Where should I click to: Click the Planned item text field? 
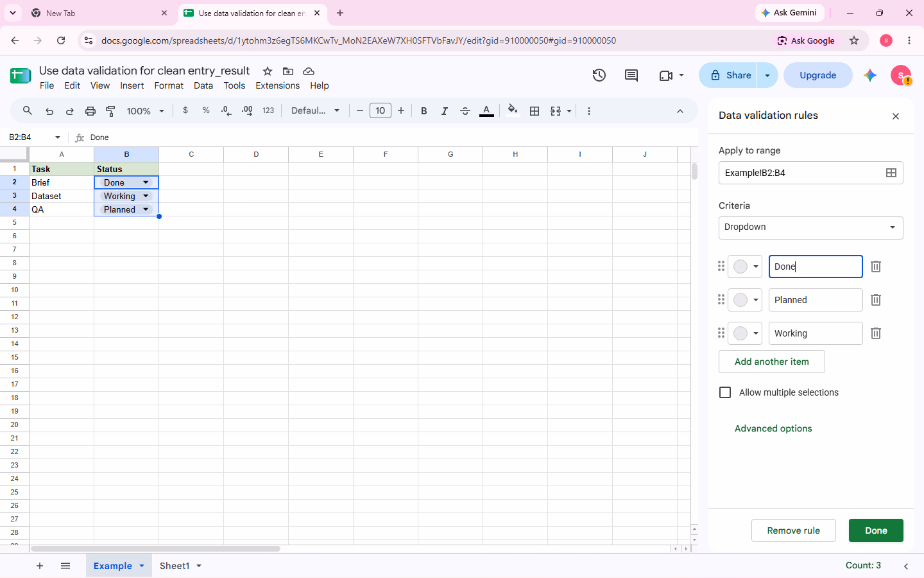click(x=816, y=300)
